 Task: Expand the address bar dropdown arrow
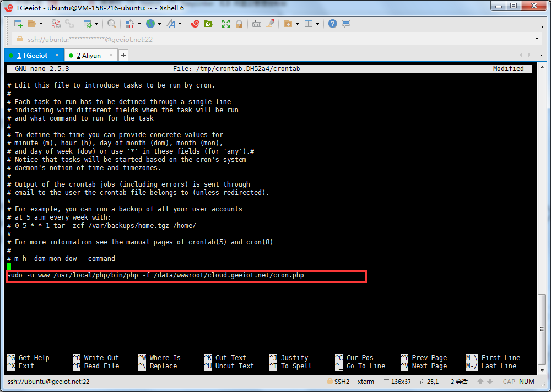coord(537,39)
